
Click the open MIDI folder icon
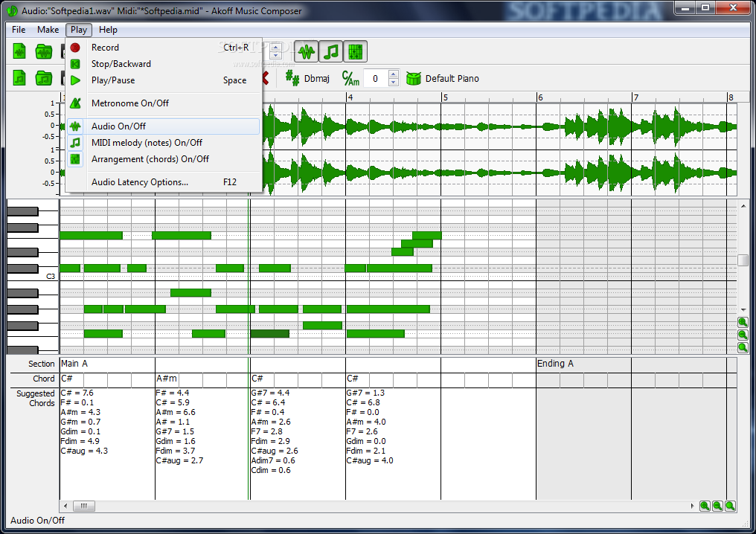(44, 77)
